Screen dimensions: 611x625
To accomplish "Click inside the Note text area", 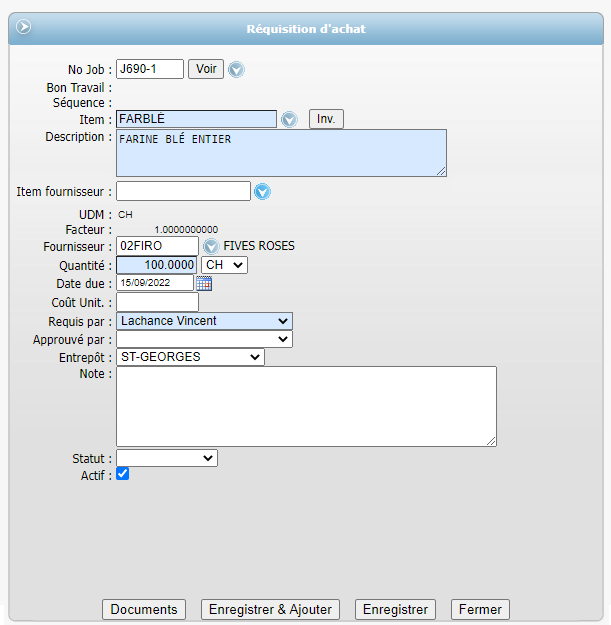I will click(306, 407).
